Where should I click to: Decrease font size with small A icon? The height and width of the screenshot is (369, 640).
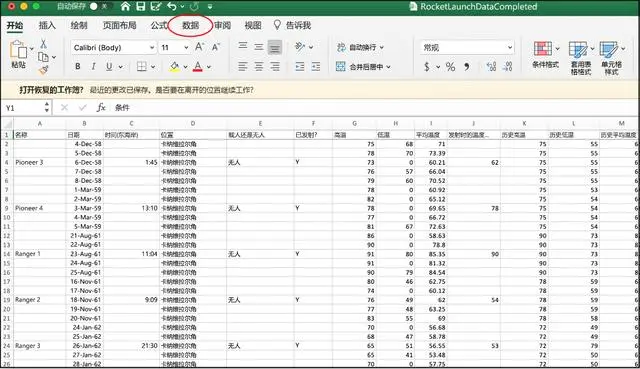(x=216, y=47)
